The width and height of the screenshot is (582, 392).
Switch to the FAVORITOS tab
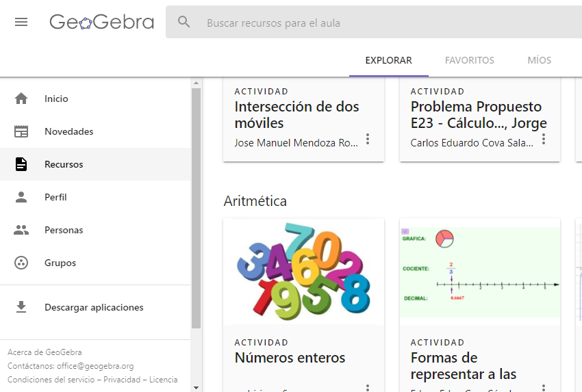tap(470, 60)
